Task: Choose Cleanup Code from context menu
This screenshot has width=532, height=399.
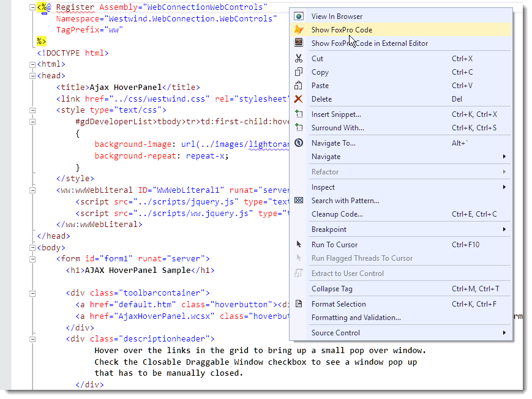Action: coord(337,214)
